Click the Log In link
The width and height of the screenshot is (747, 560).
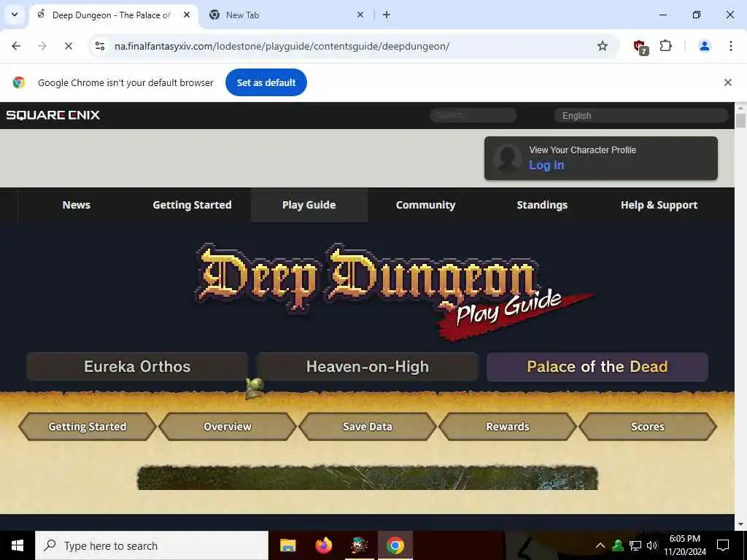(546, 166)
